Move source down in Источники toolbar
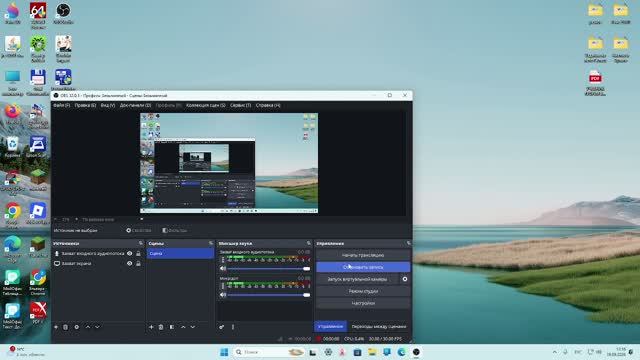 click(97, 327)
